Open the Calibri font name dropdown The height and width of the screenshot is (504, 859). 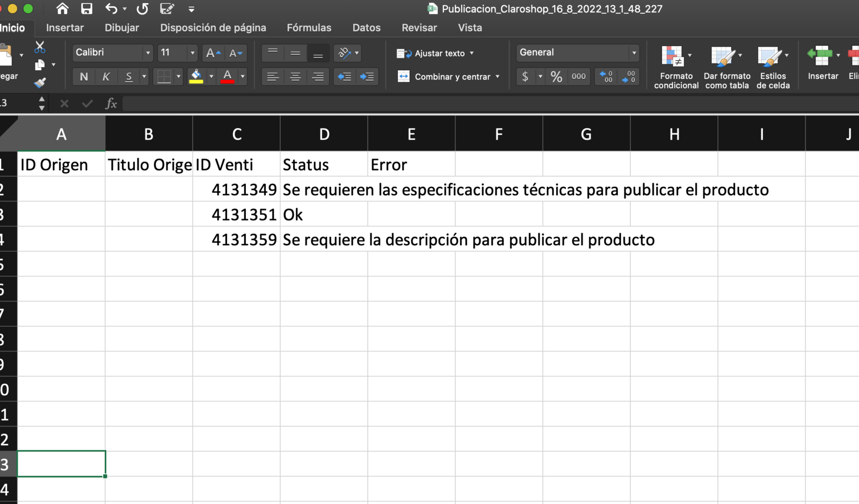(148, 53)
